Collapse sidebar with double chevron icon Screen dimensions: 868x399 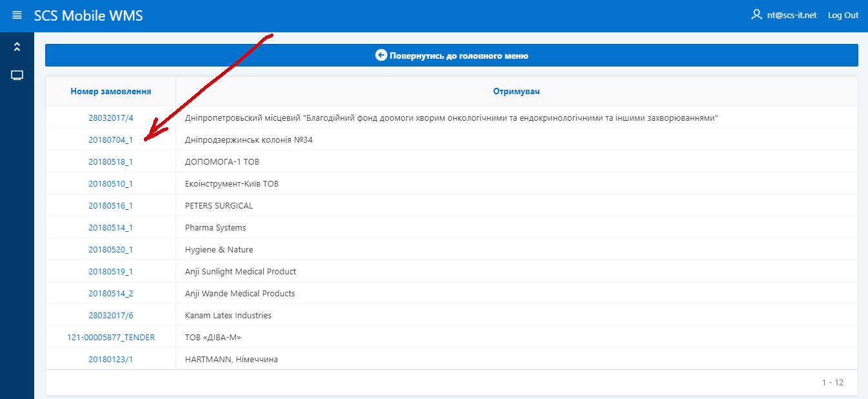pos(17,46)
